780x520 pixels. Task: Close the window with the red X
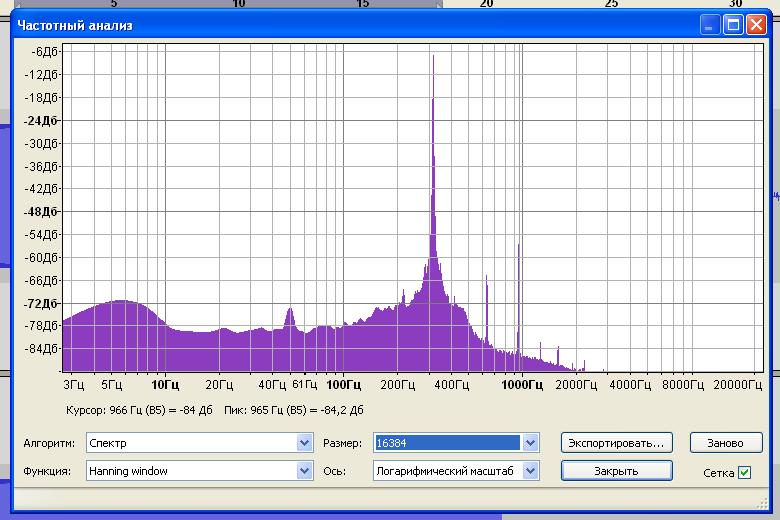pyautogui.click(x=756, y=25)
